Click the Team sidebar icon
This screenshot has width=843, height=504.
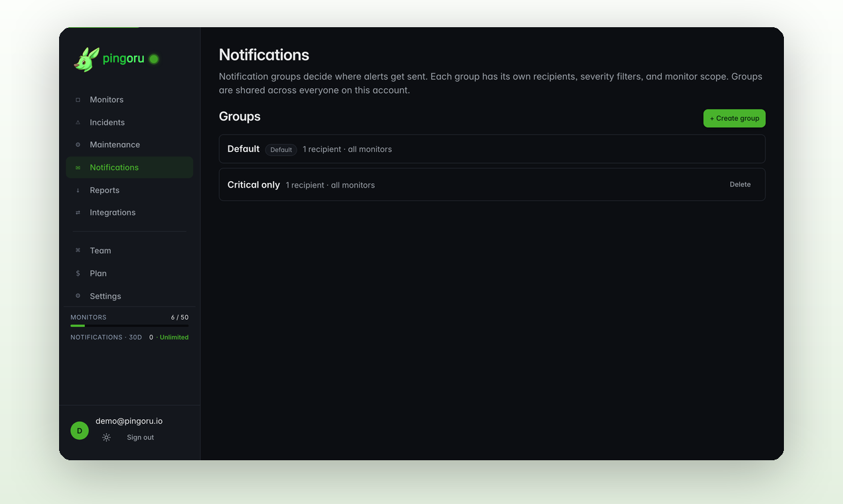[78, 251]
